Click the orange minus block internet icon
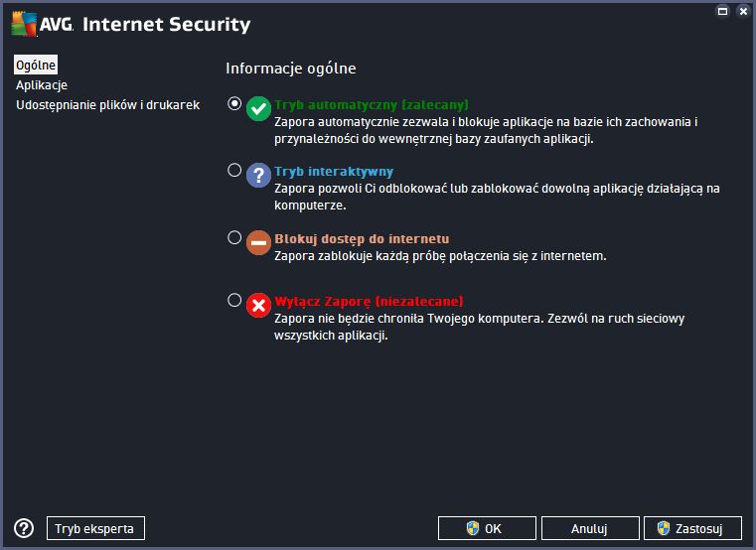 [258, 242]
